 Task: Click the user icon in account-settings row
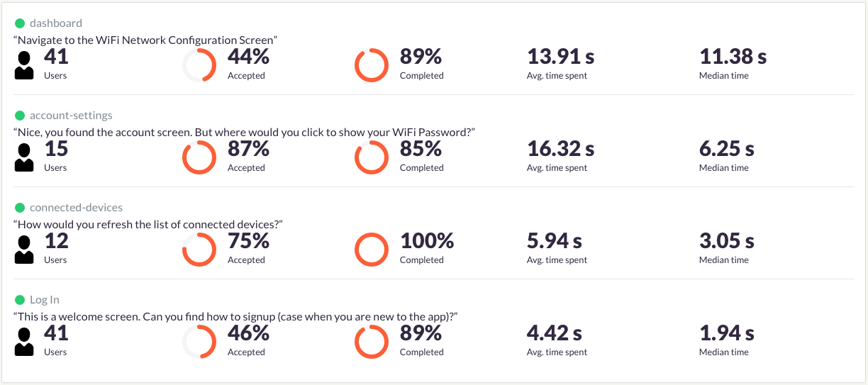pyautogui.click(x=24, y=157)
